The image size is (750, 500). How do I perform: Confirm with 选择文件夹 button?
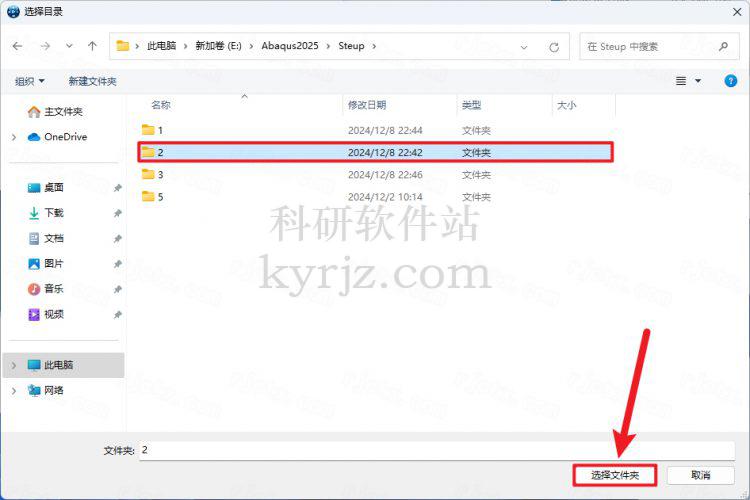pos(615,475)
